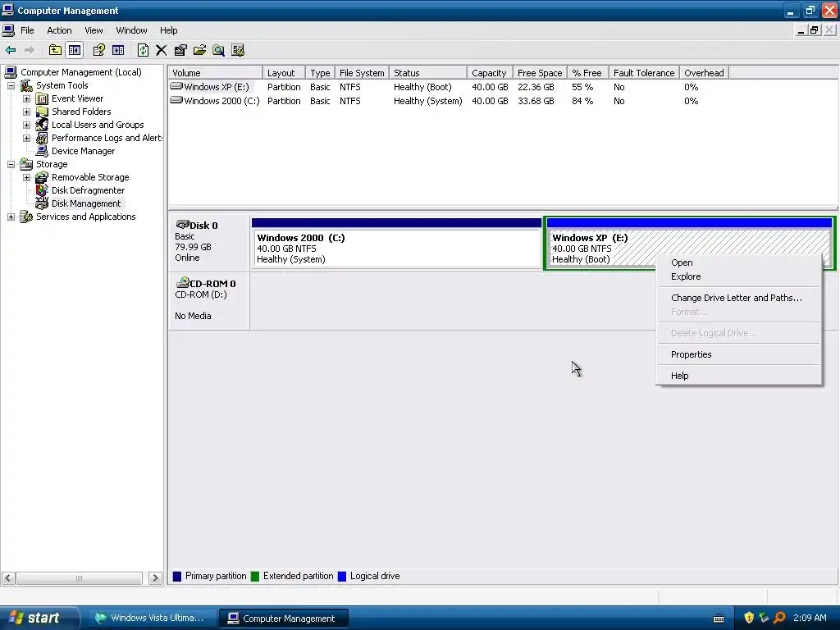Choose Open from the context menu
The image size is (840, 630).
coord(739,262)
